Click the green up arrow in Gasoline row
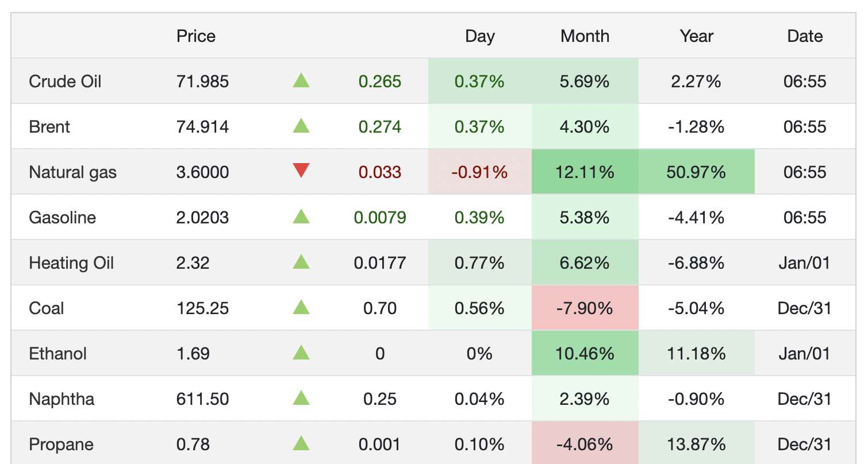Image resolution: width=868 pixels, height=464 pixels. (301, 216)
